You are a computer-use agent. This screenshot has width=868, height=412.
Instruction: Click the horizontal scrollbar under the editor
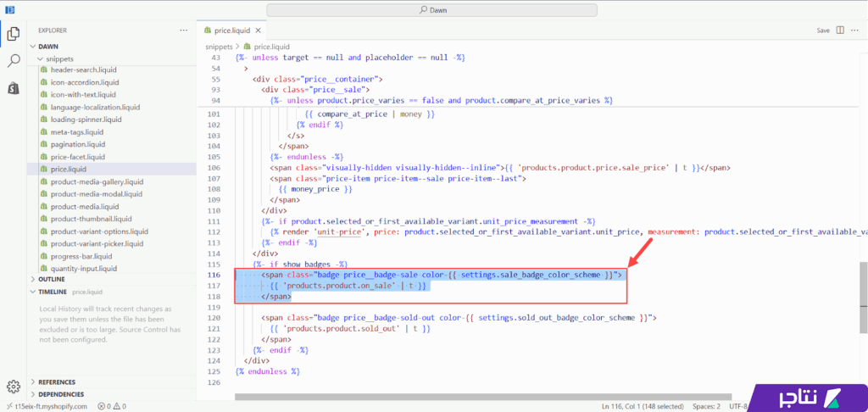(483, 396)
